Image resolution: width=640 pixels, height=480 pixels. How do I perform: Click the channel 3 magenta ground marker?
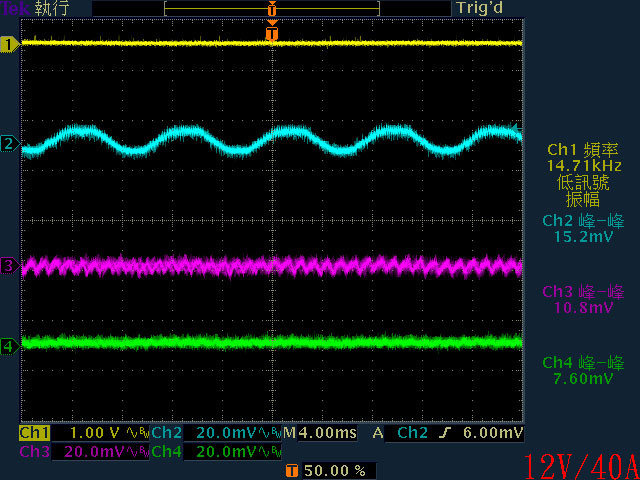coord(10,267)
